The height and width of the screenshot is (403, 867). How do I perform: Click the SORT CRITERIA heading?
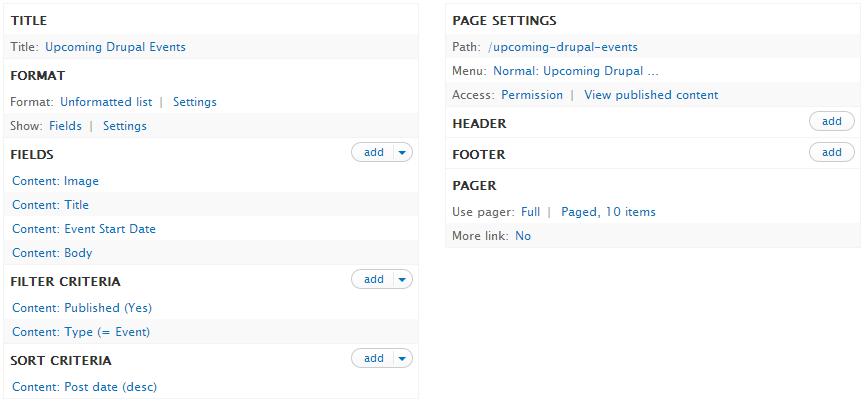pyautogui.click(x=61, y=361)
